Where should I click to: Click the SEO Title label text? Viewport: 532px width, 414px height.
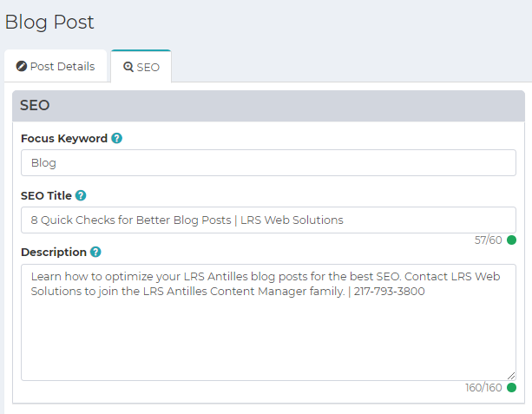pos(46,195)
